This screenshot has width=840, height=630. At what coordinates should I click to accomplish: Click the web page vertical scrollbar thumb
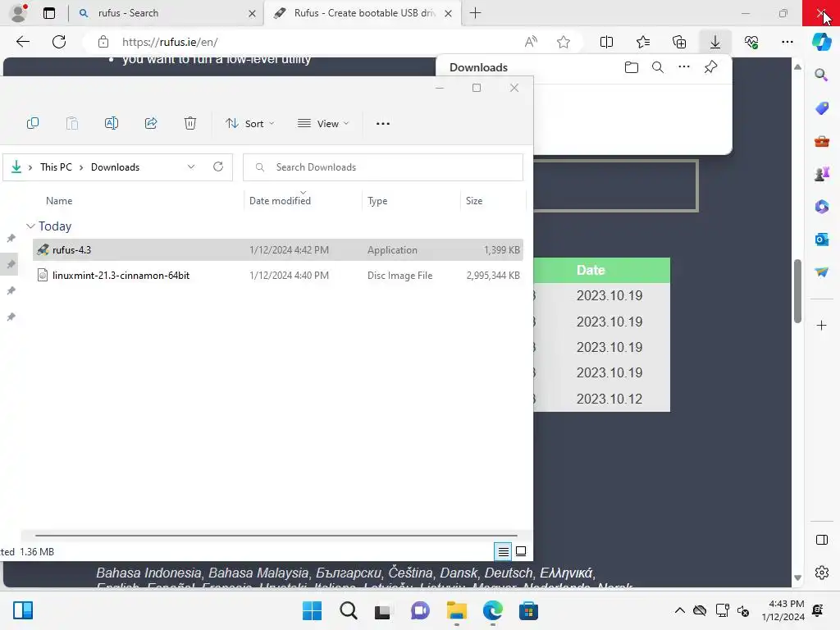[x=797, y=291]
